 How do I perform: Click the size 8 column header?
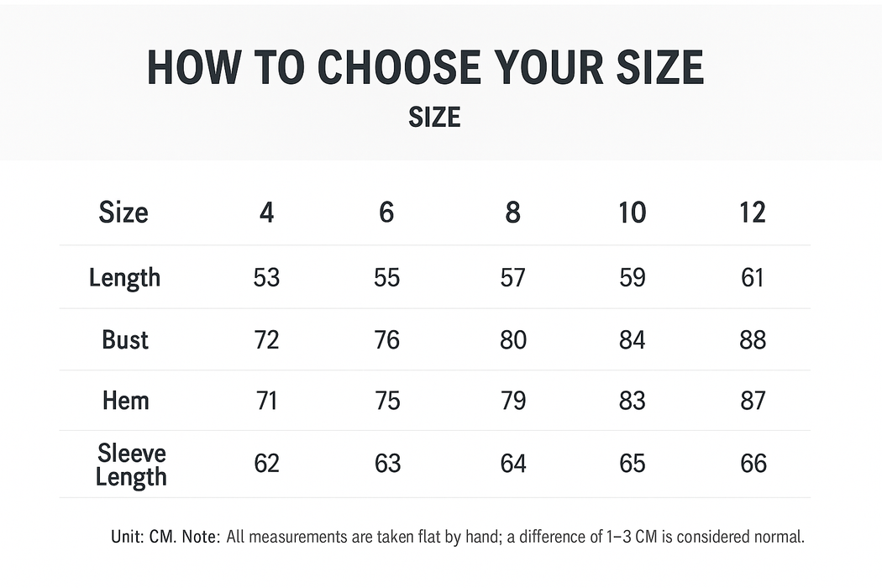click(x=512, y=213)
